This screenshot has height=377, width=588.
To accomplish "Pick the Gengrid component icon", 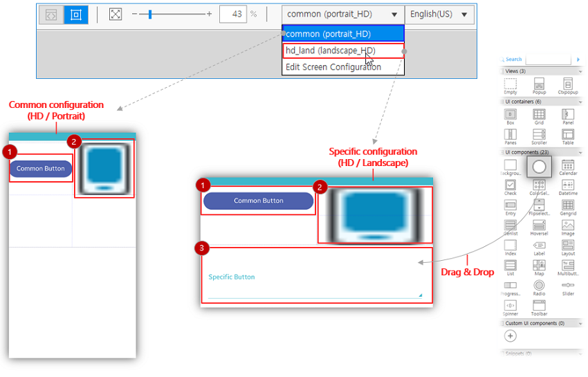I will pyautogui.click(x=567, y=205).
